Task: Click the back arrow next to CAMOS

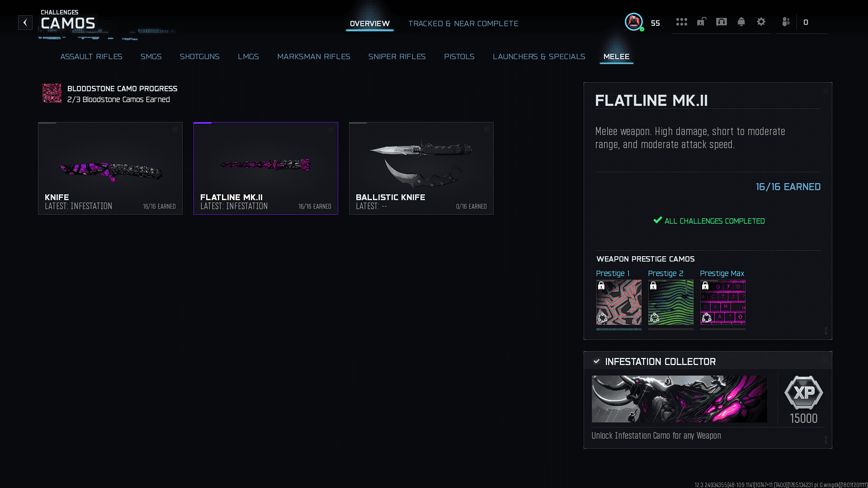Action: 25,23
